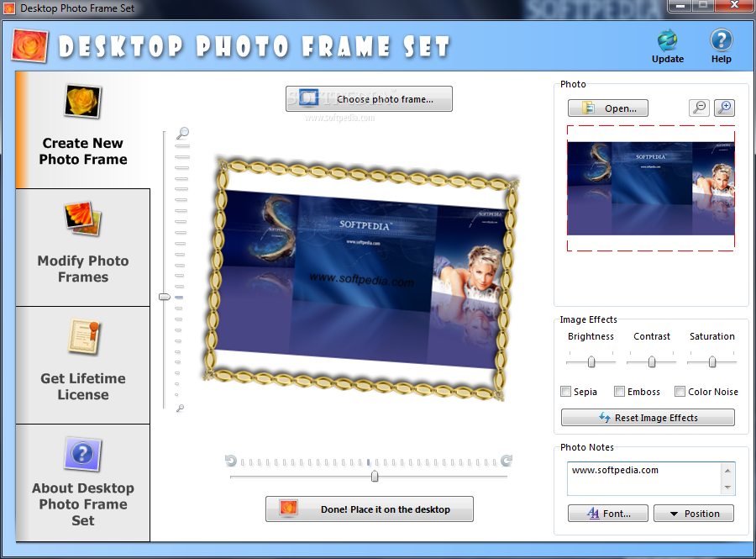Open Get Lifetime License tab
Screen dimensions: 756x559
pos(83,365)
